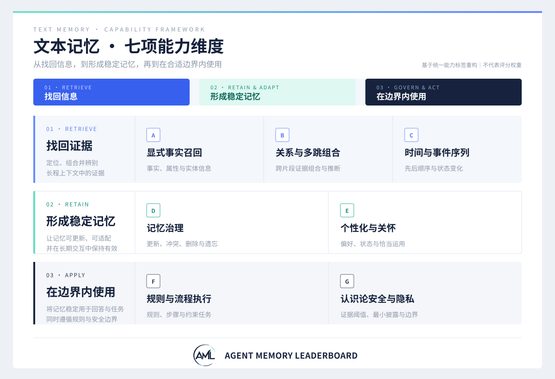Click the 同时遵循规则与安全边界 description line
Viewport: 555px width, 379px height.
82,319
